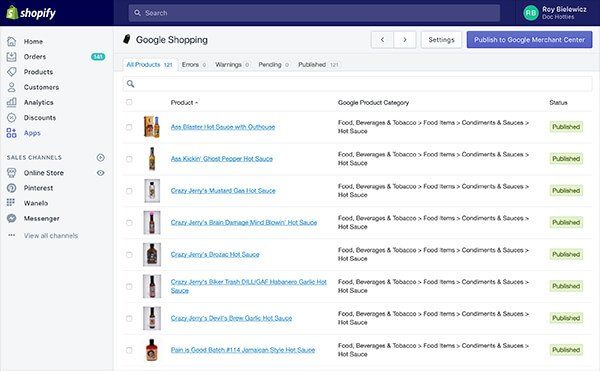Image resolution: width=600 pixels, height=371 pixels.
Task: Click the magnifier icon in the top search bar
Action: pyautogui.click(x=137, y=13)
